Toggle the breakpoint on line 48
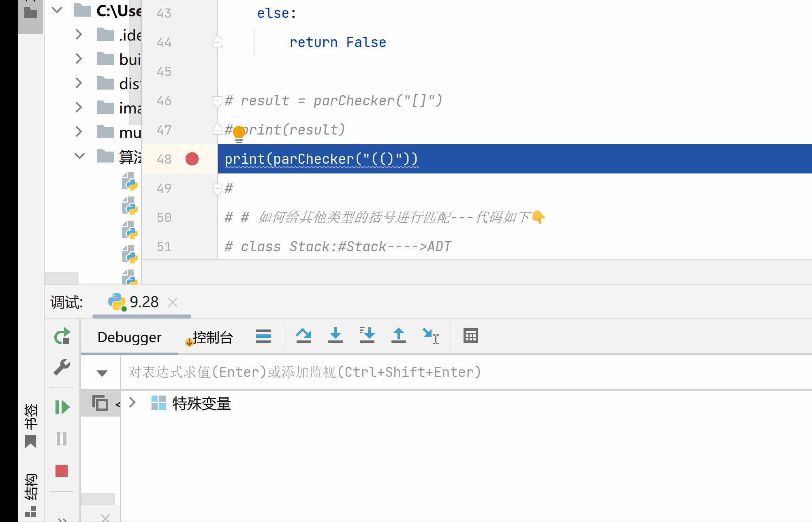Image resolution: width=812 pixels, height=522 pixels. pos(192,159)
